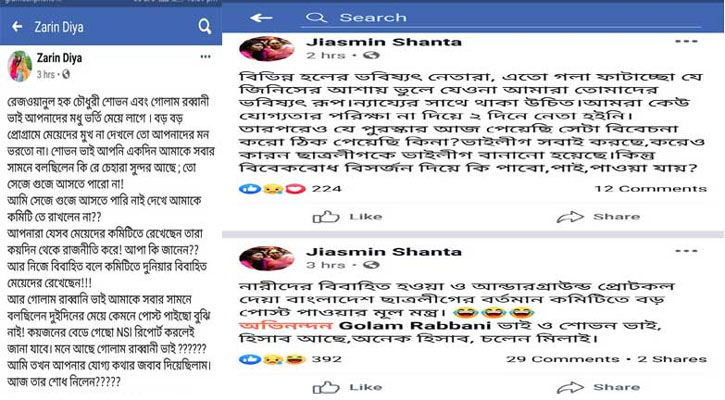725x400 pixels.
Task: Share the post with 29 comments
Action: (598, 388)
